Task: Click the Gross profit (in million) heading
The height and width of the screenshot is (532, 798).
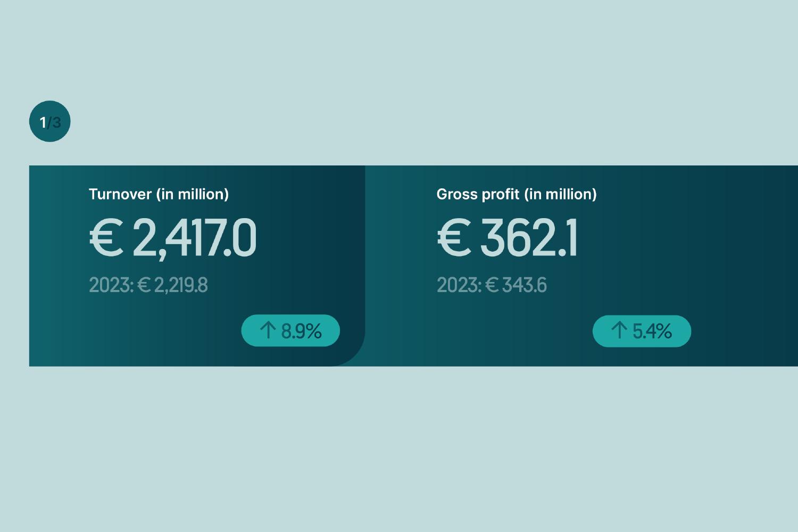Action: click(516, 194)
